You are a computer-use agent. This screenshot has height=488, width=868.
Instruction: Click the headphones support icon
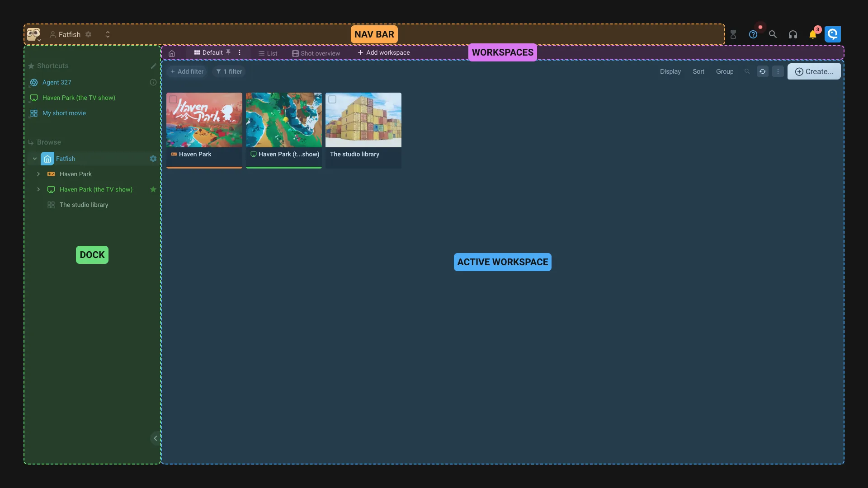(x=793, y=35)
